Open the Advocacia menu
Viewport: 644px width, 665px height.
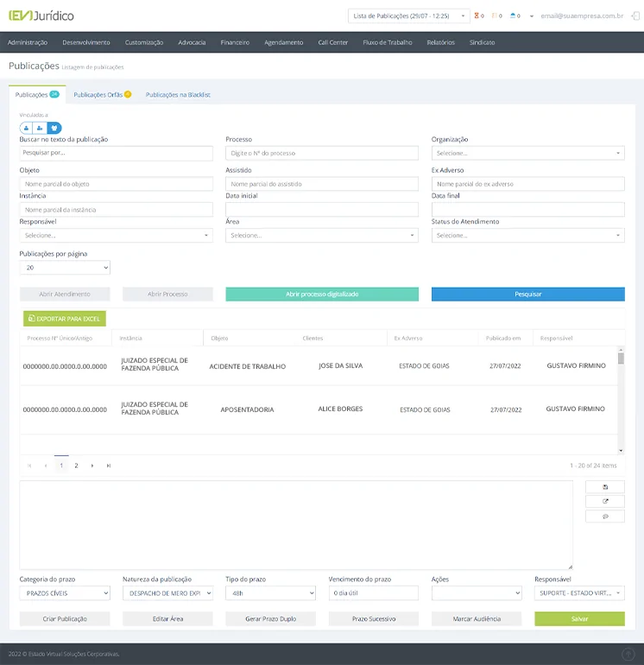point(192,42)
